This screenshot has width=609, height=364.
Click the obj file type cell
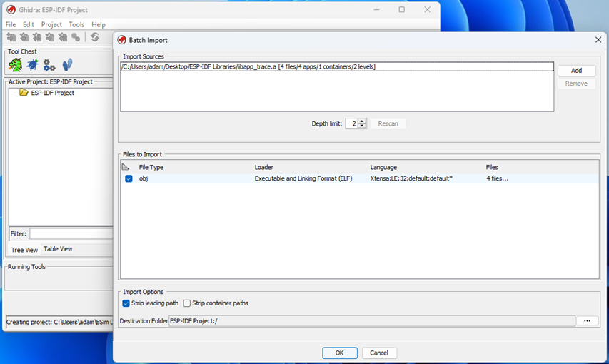(144, 178)
